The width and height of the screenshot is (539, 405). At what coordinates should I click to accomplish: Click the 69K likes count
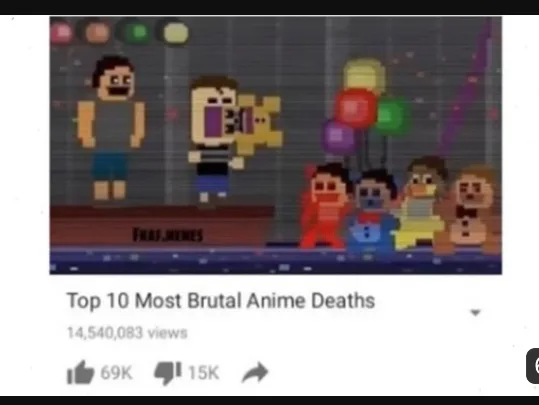pos(117,373)
